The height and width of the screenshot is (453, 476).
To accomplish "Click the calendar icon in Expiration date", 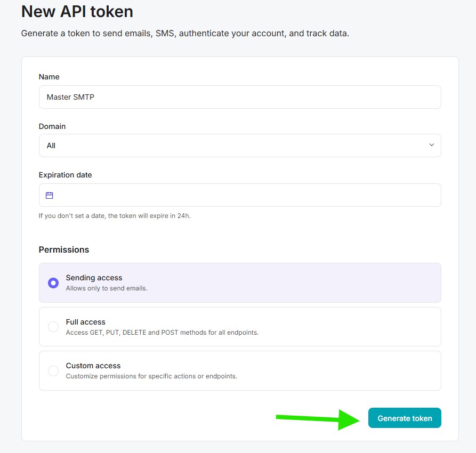I will [x=50, y=196].
